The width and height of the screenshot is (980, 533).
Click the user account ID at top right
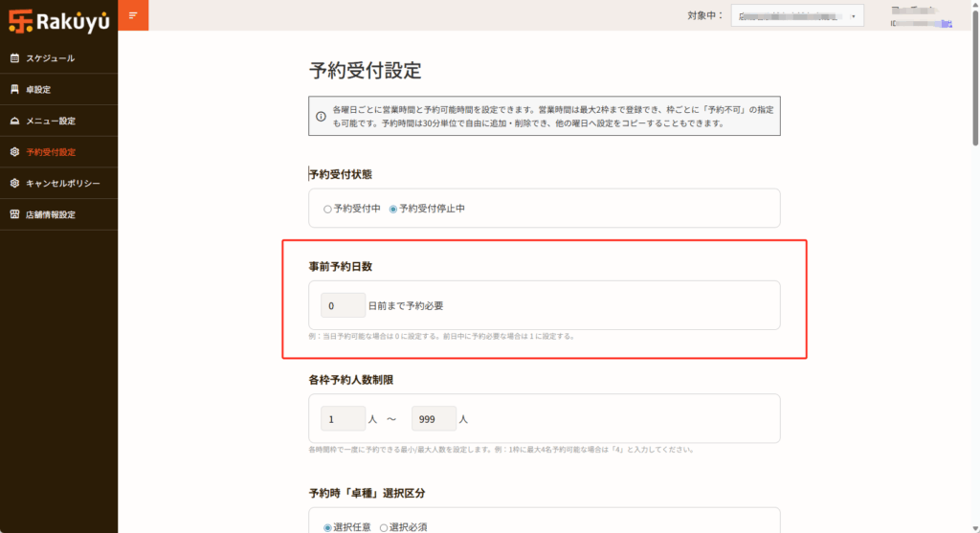(x=921, y=22)
